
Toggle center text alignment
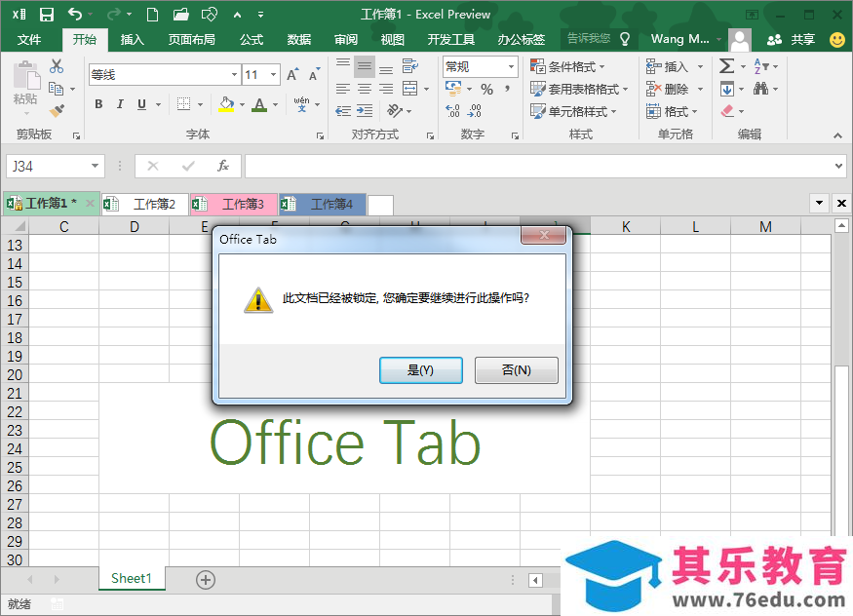tap(365, 89)
